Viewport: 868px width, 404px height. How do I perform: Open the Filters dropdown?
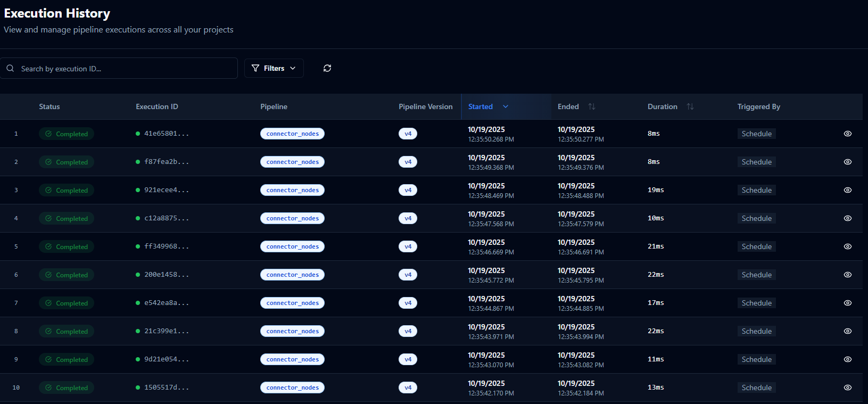tap(274, 68)
